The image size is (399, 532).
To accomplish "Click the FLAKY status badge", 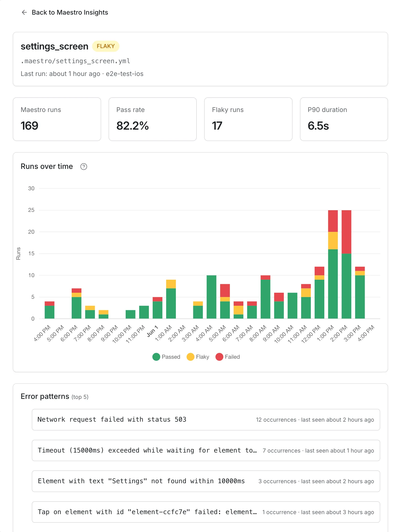I will (106, 46).
